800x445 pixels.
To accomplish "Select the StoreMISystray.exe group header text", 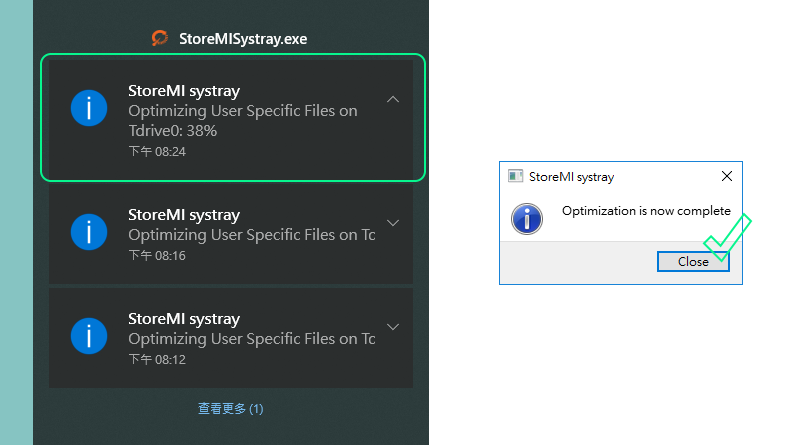I will [x=242, y=39].
